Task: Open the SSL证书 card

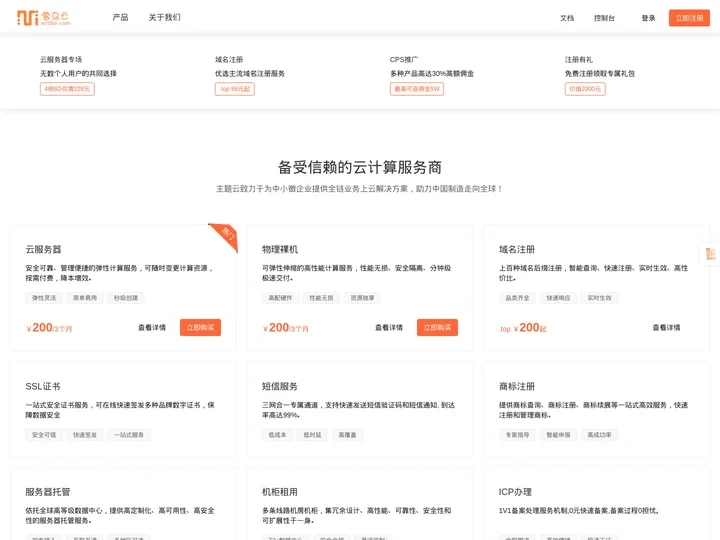Action: 123,409
